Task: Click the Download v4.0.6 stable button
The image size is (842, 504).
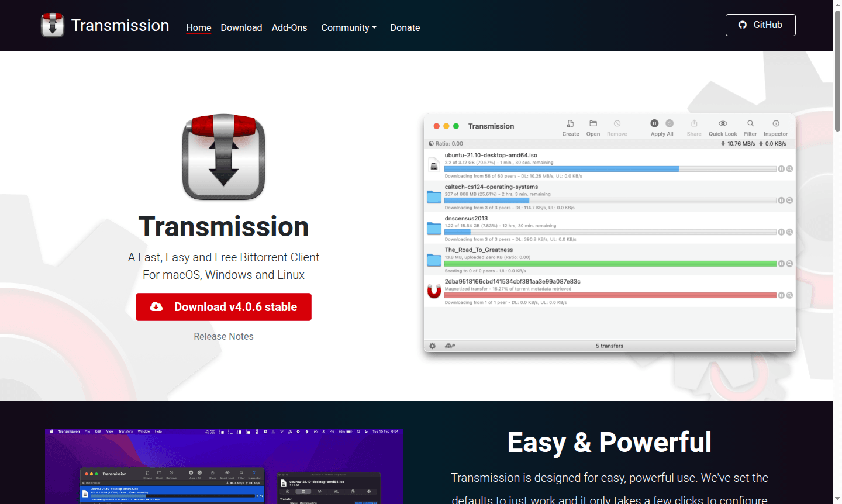Action: 223,307
